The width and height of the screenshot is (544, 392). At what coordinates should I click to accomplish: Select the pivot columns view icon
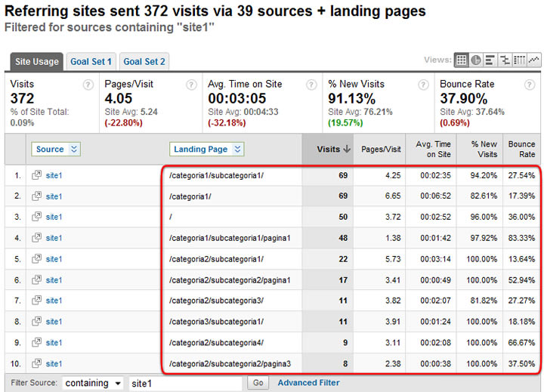[x=520, y=60]
